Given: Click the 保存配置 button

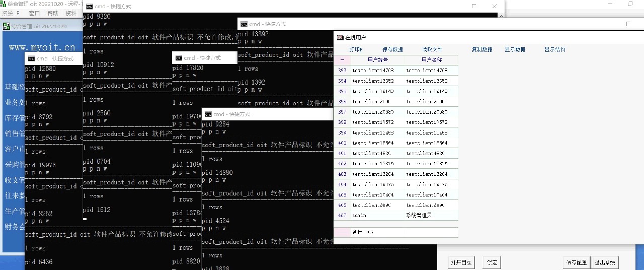Looking at the screenshot, I should (x=576, y=262).
